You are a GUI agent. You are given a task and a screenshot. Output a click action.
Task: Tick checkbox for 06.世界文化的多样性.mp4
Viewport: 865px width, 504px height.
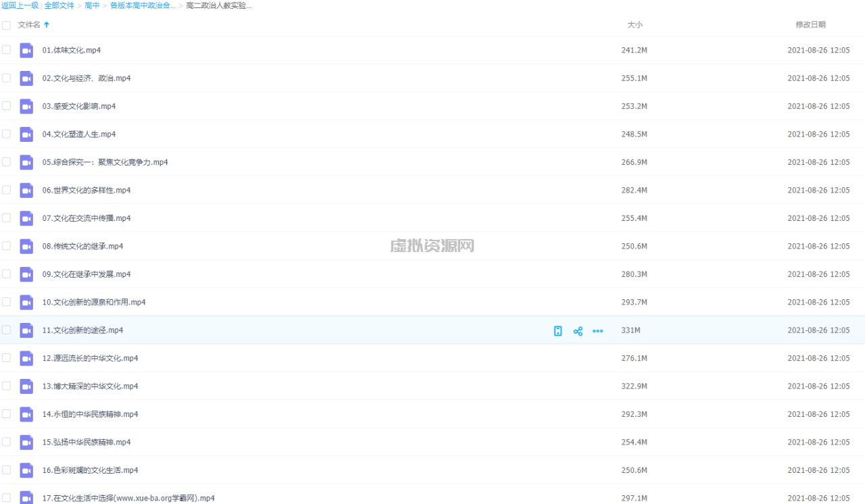[x=6, y=190]
